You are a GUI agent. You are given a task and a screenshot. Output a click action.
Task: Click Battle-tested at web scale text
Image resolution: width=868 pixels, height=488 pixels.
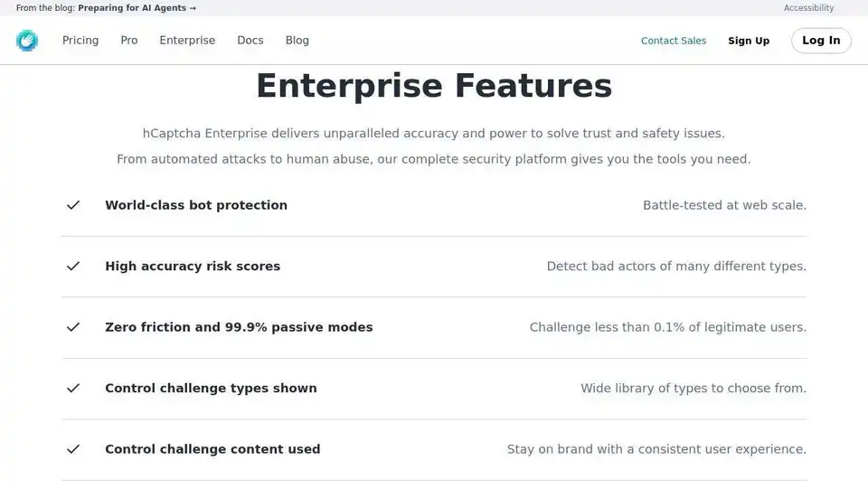724,205
